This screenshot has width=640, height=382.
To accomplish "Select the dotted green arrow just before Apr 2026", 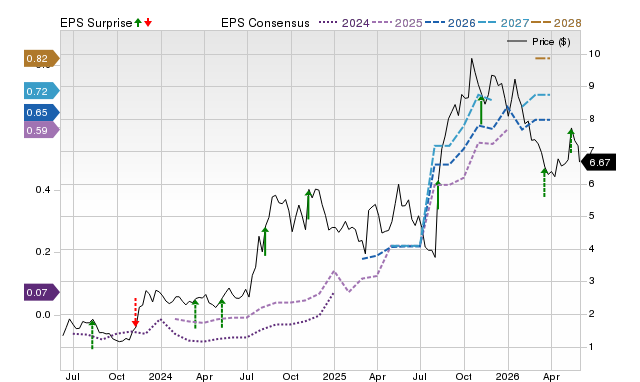I will (x=544, y=182).
